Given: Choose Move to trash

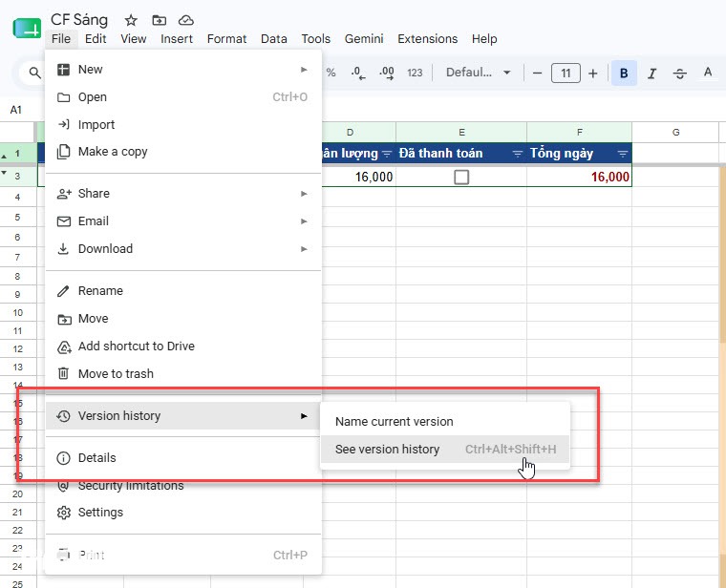Looking at the screenshot, I should [183, 374].
